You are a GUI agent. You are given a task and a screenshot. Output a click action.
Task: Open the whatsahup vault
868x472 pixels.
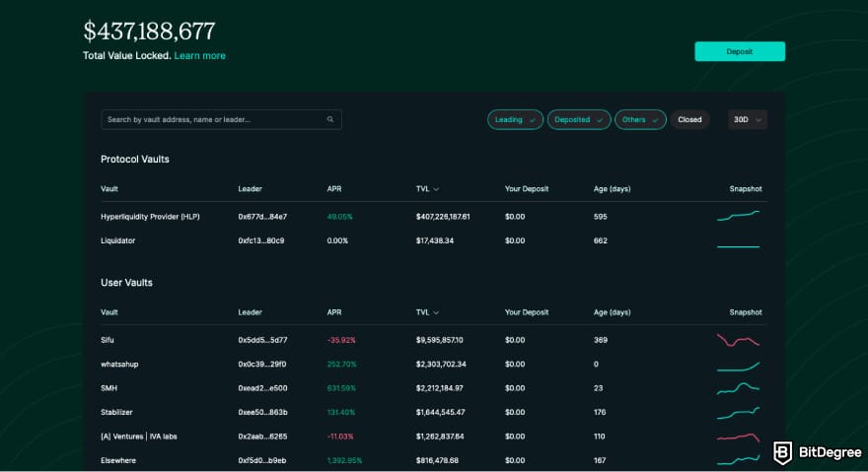click(119, 364)
